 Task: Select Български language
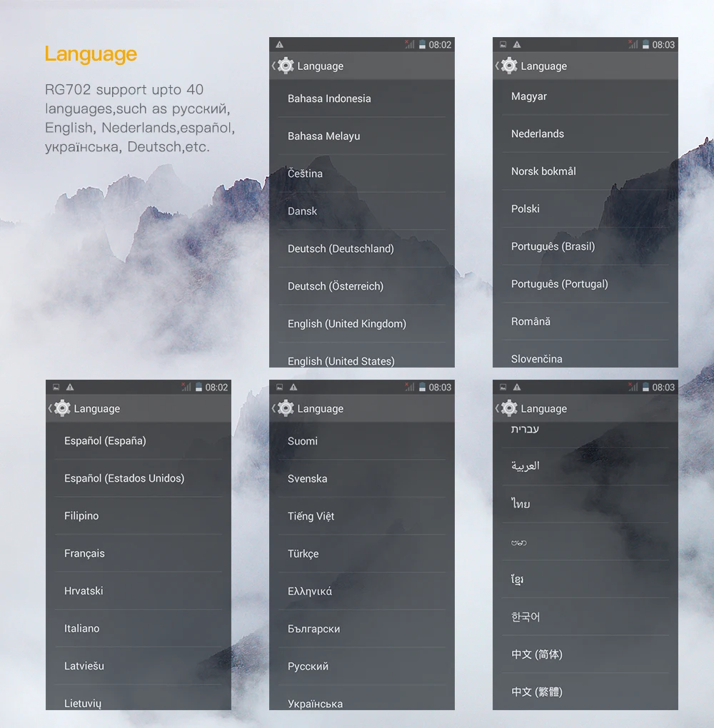point(362,629)
